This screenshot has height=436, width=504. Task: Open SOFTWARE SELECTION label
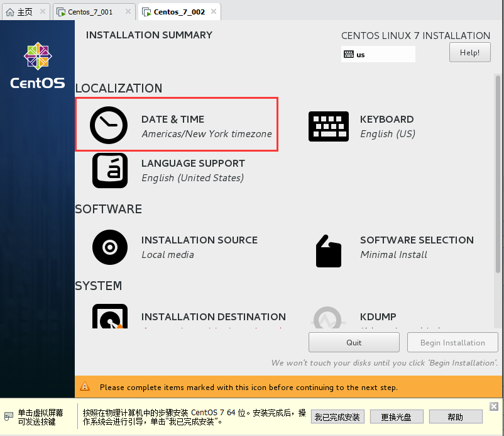(417, 240)
